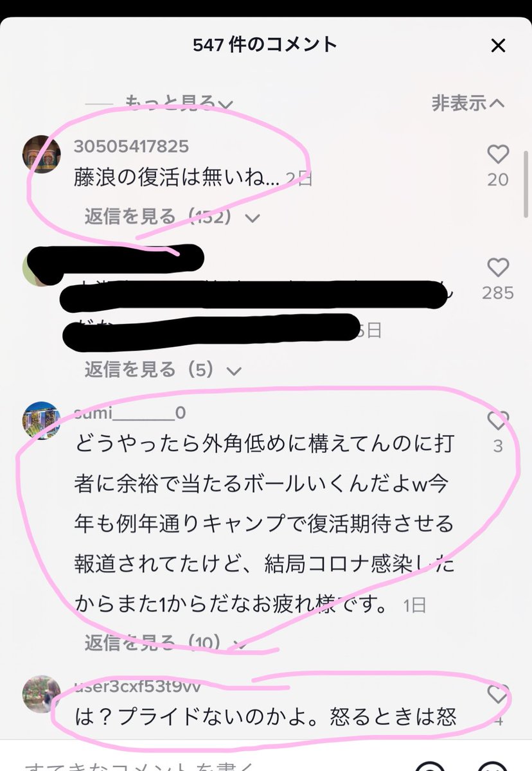Open avatar of user 30505417825
The width and height of the screenshot is (532, 771).
point(42,155)
